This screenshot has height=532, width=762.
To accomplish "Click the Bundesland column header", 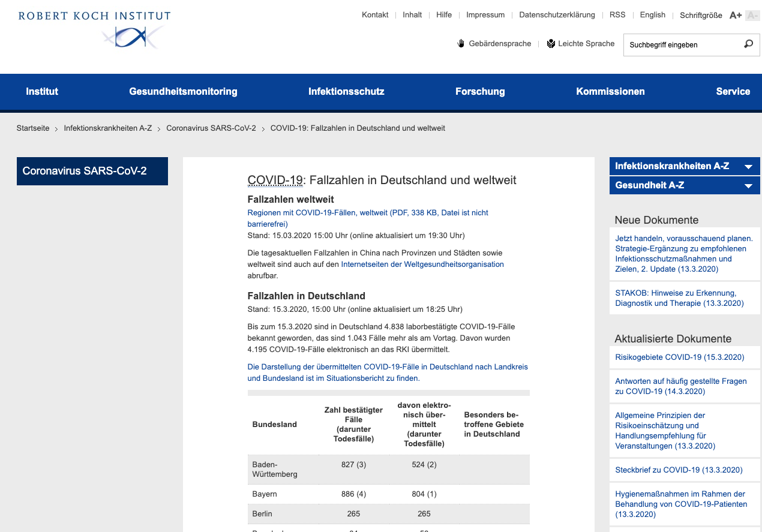I will click(x=275, y=425).
